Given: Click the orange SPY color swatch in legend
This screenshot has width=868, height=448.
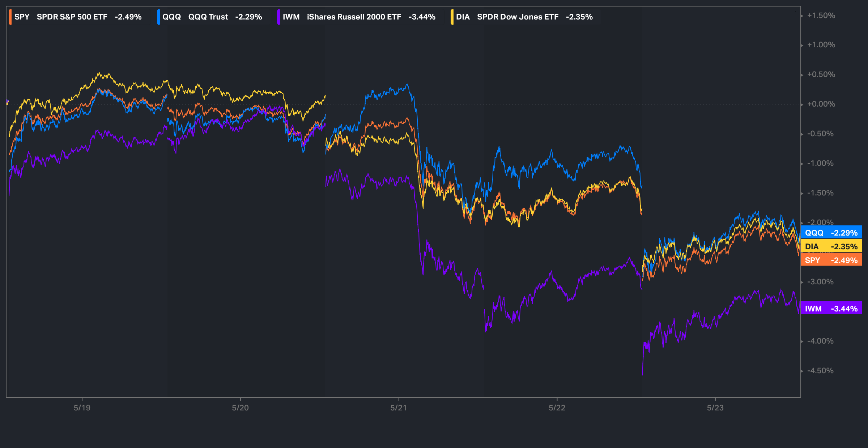Looking at the screenshot, I should point(10,17).
